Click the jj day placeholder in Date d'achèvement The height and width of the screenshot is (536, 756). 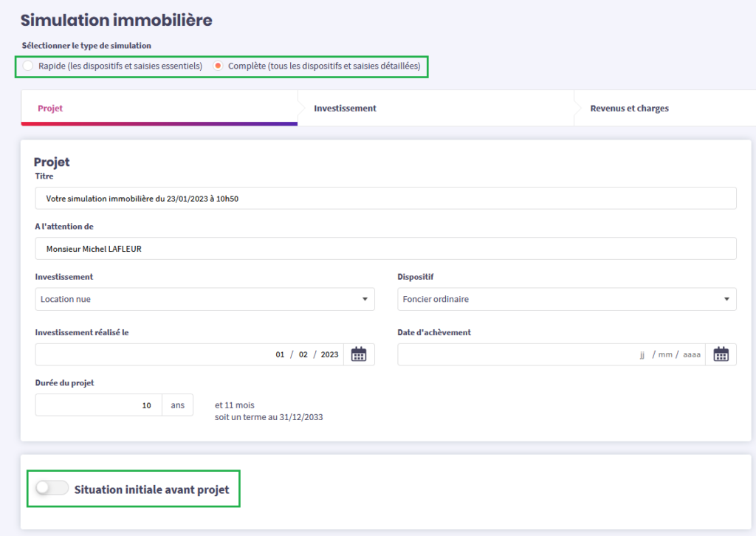tap(642, 354)
